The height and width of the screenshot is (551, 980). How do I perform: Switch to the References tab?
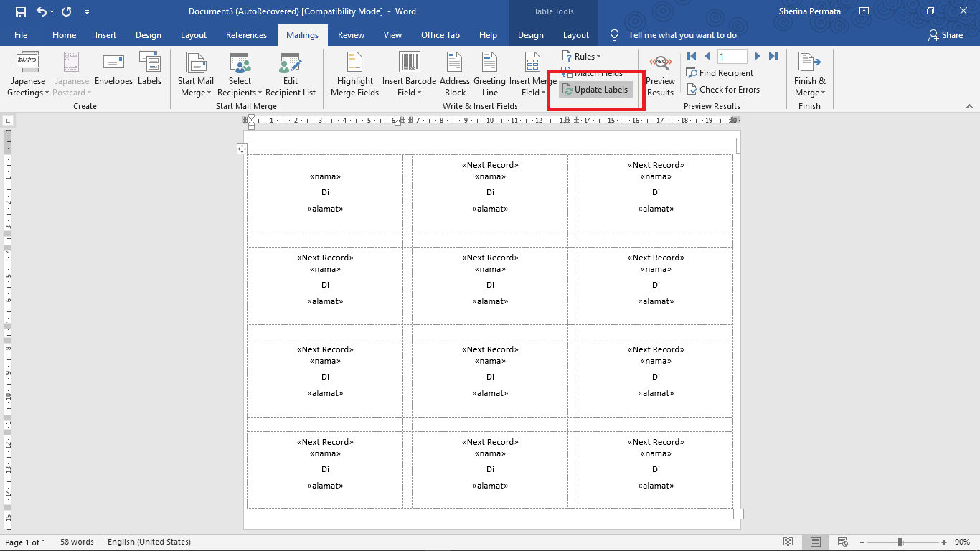(x=246, y=34)
